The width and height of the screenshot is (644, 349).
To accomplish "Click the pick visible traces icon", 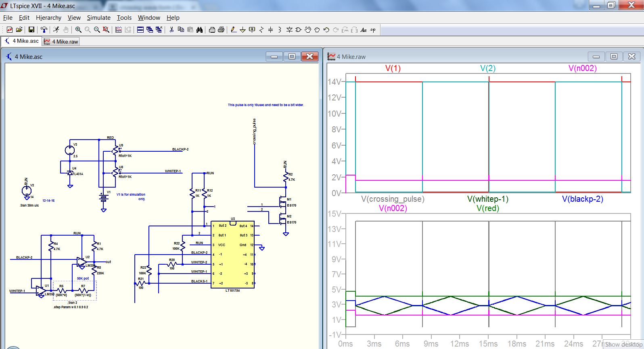I will pos(119,29).
